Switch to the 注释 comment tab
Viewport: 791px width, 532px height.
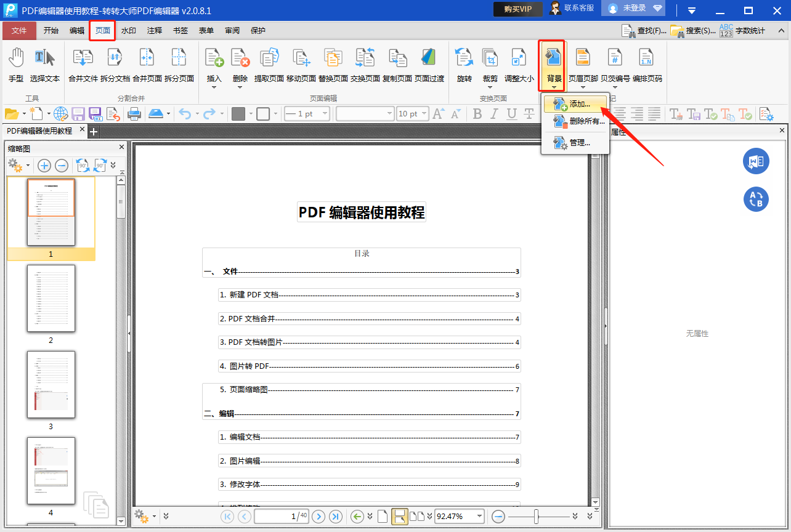pos(155,31)
